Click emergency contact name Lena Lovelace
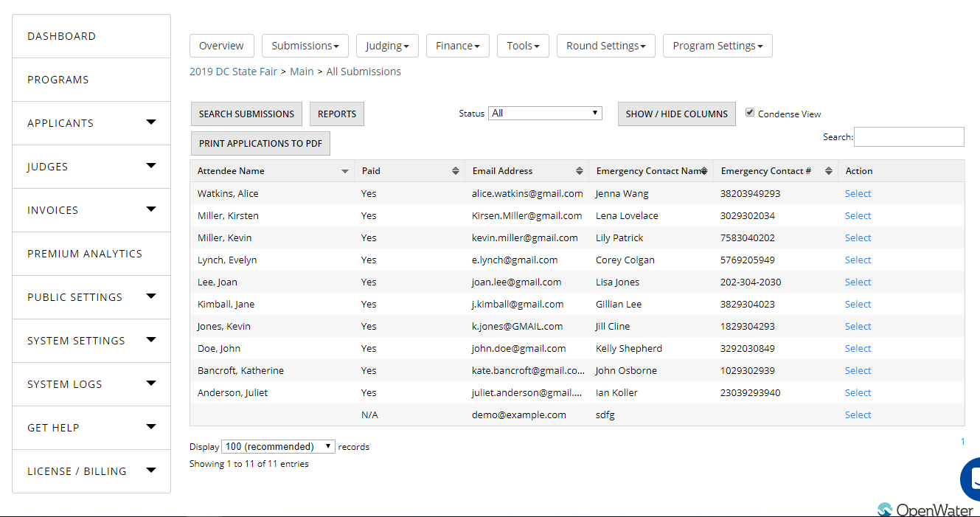 (627, 215)
